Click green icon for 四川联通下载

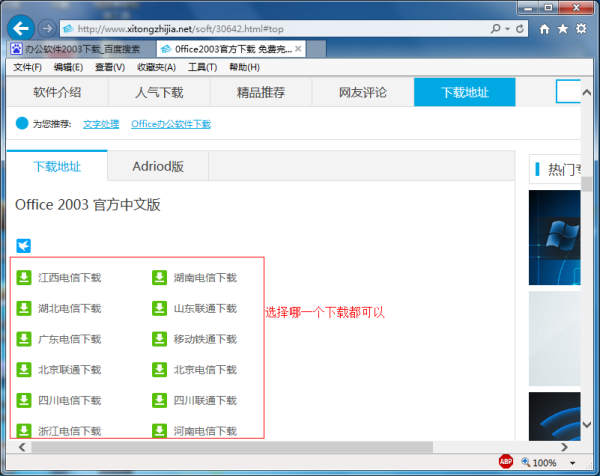coord(159,400)
